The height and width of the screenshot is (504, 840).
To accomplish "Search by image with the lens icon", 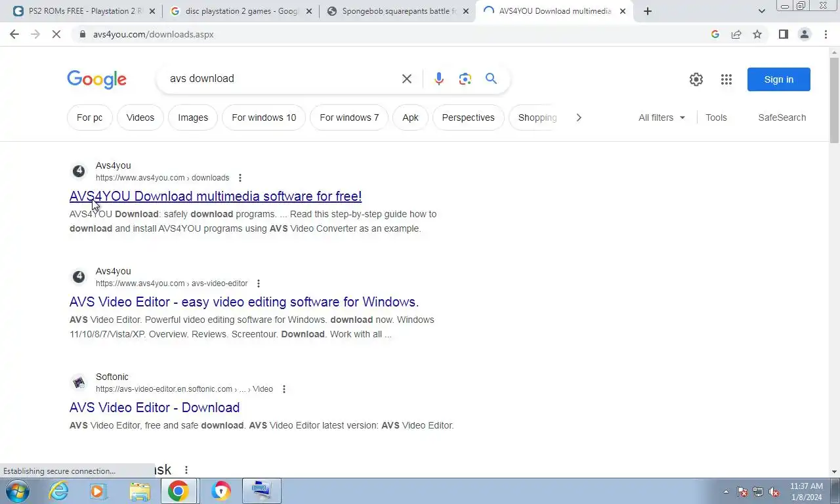I will click(465, 79).
